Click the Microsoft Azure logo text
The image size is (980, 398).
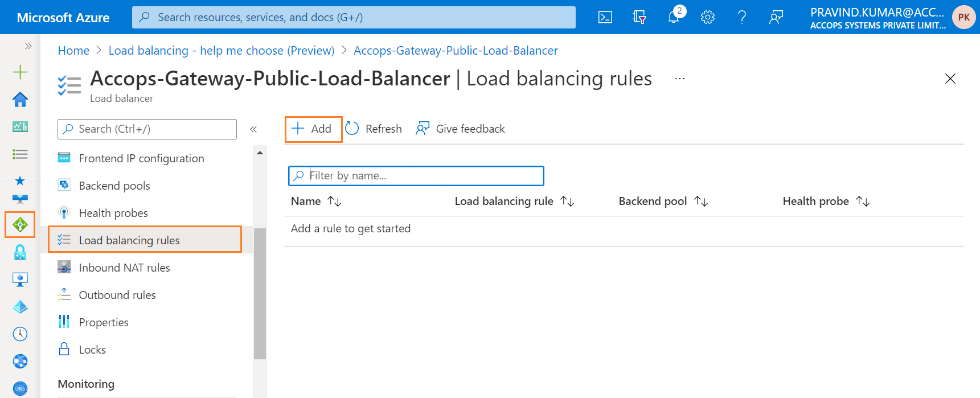click(63, 18)
